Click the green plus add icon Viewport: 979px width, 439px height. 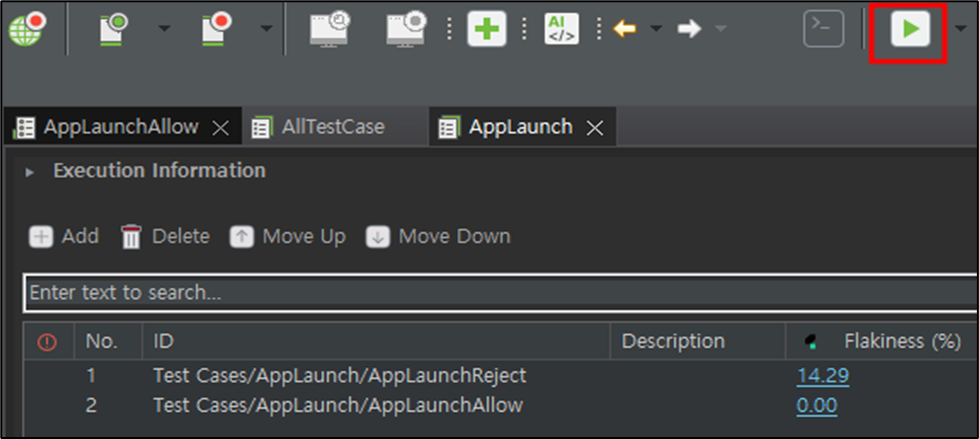coord(487,29)
